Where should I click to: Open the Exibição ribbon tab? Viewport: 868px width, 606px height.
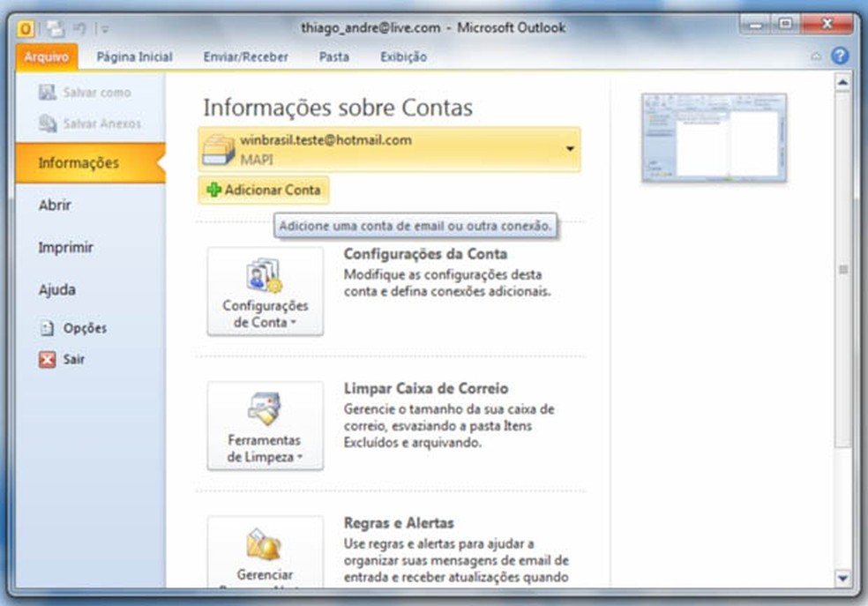click(x=403, y=56)
